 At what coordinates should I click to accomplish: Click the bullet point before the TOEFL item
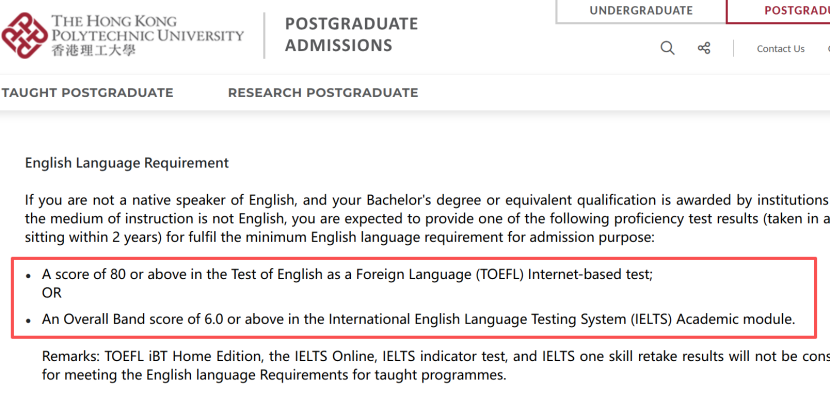28,276
